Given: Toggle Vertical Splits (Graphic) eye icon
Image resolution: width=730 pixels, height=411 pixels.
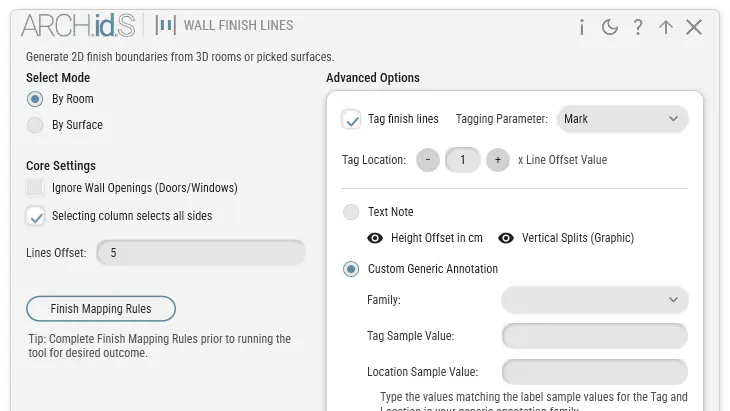Looking at the screenshot, I should (x=506, y=238).
